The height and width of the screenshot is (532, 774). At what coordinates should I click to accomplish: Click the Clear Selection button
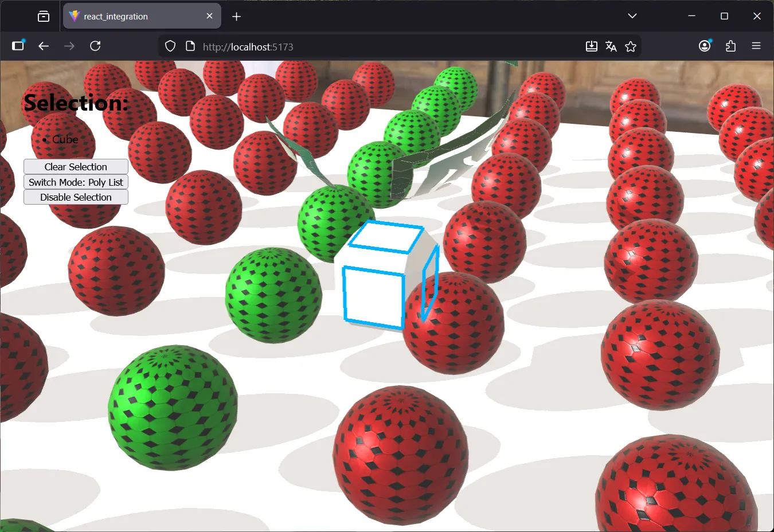tap(76, 166)
